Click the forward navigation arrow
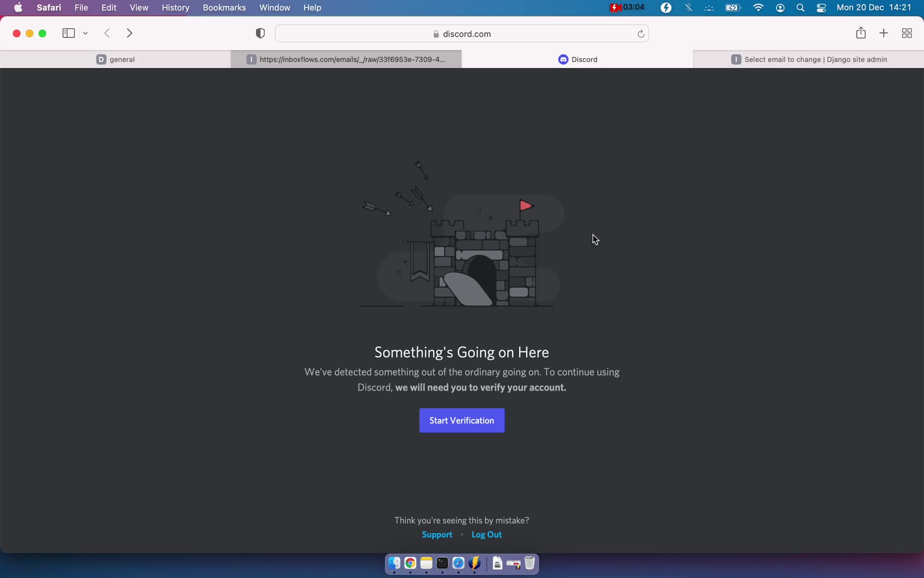The image size is (924, 578). (130, 33)
